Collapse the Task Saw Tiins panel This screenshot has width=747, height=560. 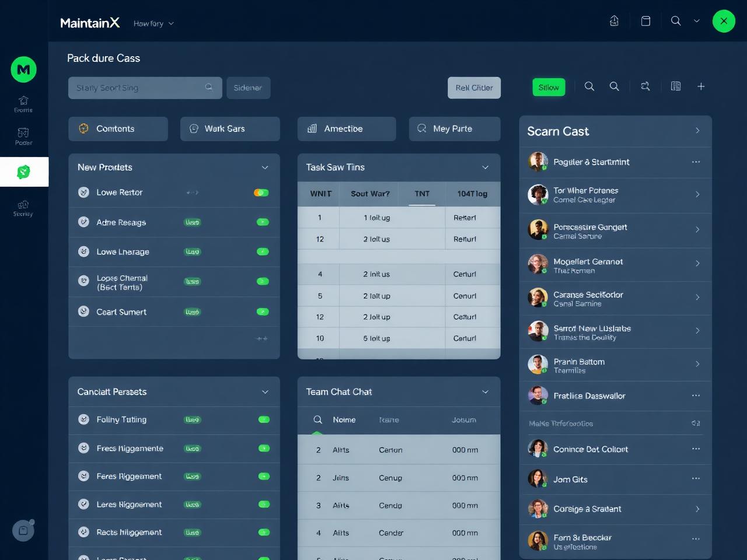(485, 167)
